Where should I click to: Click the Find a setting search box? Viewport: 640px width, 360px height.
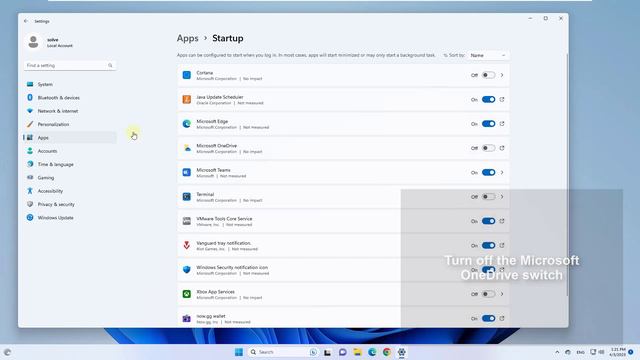[70, 65]
